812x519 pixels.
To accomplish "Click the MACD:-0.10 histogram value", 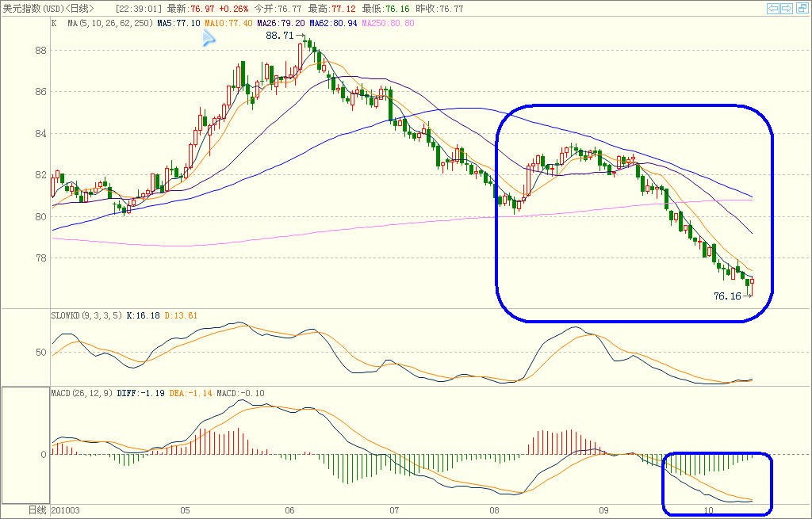I will (x=240, y=393).
